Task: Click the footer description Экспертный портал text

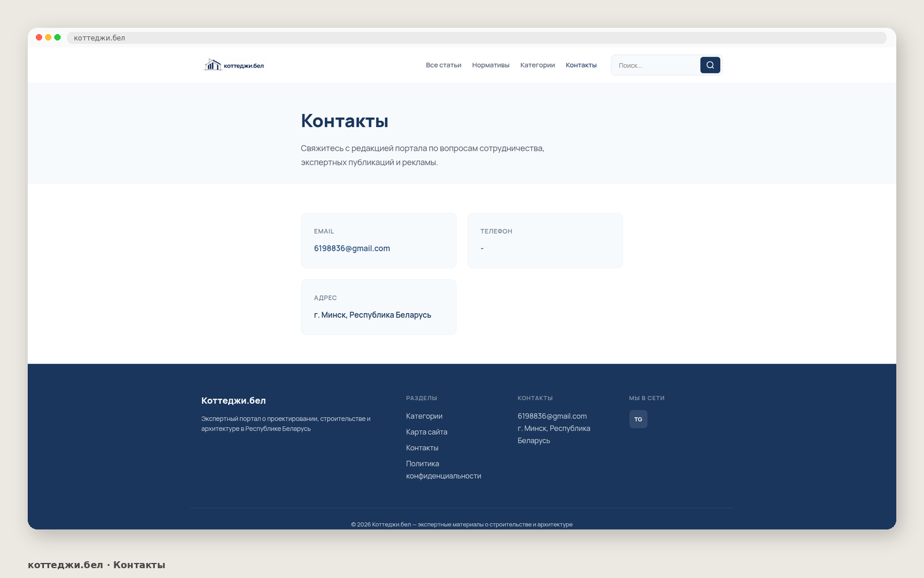Action: tap(286, 424)
